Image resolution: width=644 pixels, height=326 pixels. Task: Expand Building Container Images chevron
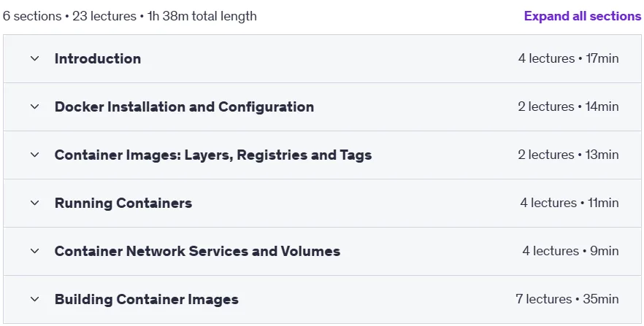pyautogui.click(x=35, y=299)
